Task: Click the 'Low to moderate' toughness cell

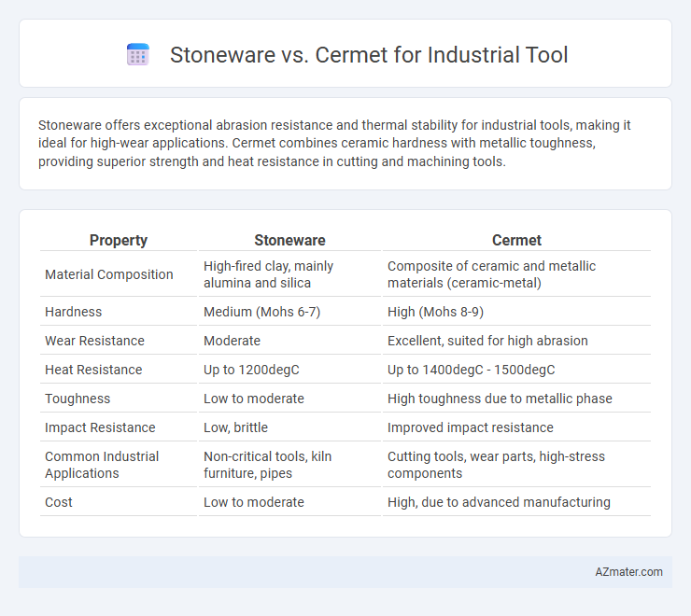Action: [289, 399]
